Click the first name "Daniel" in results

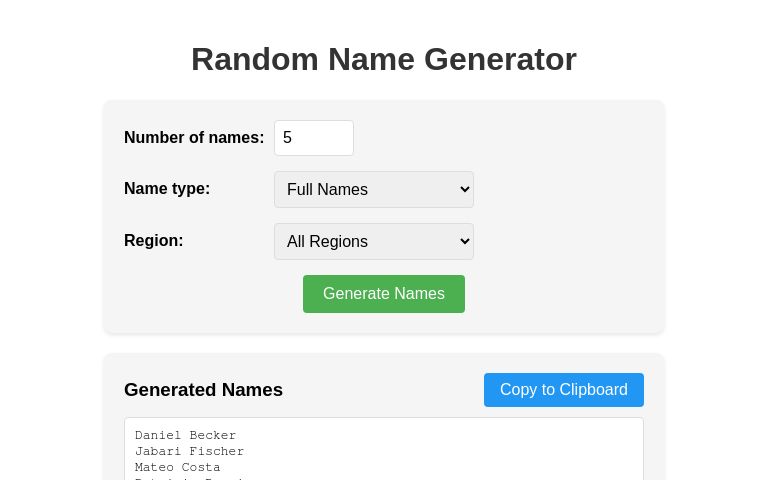point(158,436)
